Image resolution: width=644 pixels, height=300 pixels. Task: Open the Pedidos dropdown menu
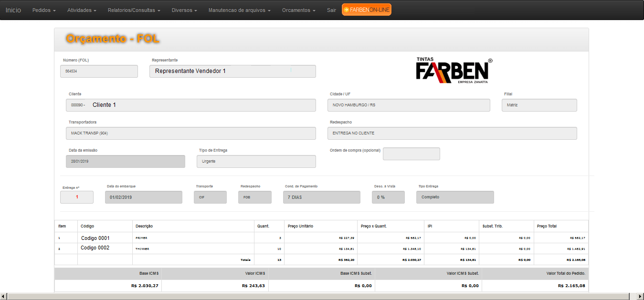pos(44,10)
